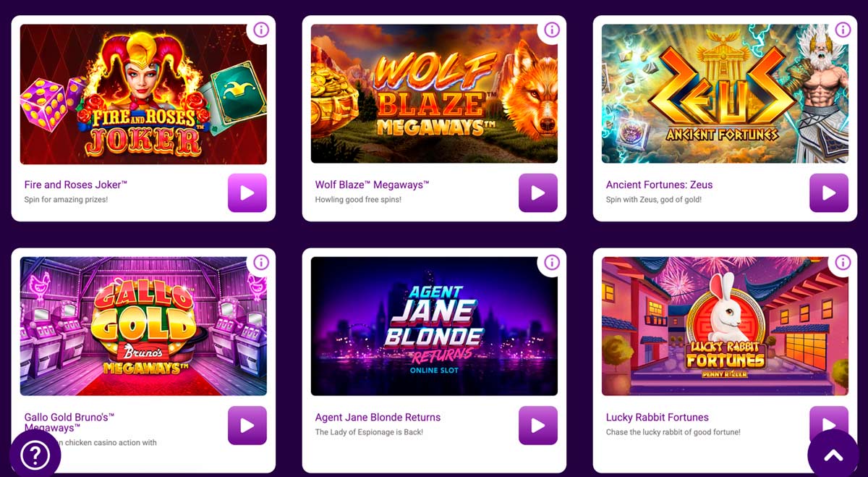
Task: Show Lucky Rabbit Fortunes info icon
Action: tap(843, 262)
